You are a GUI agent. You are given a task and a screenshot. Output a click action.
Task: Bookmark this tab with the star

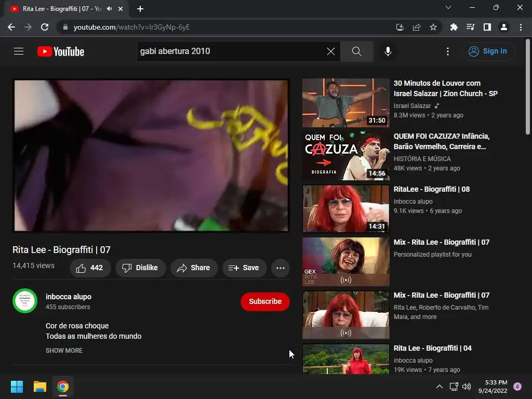coord(433,27)
